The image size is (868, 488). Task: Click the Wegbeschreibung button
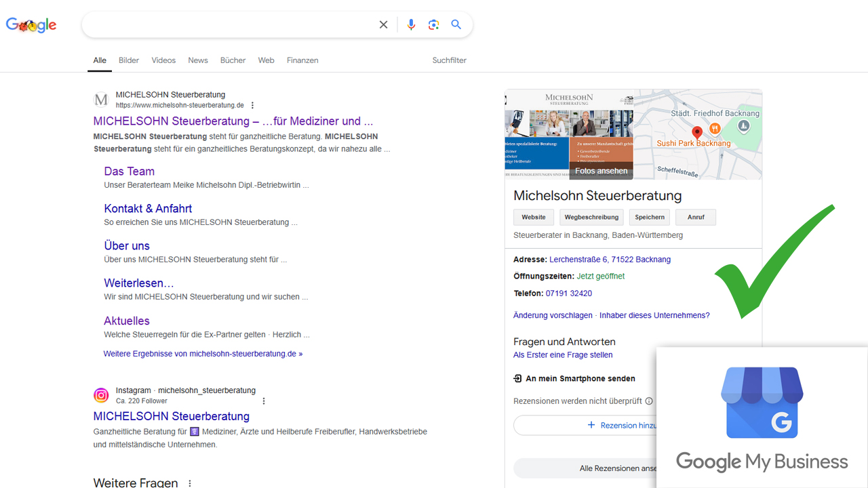pos(591,218)
